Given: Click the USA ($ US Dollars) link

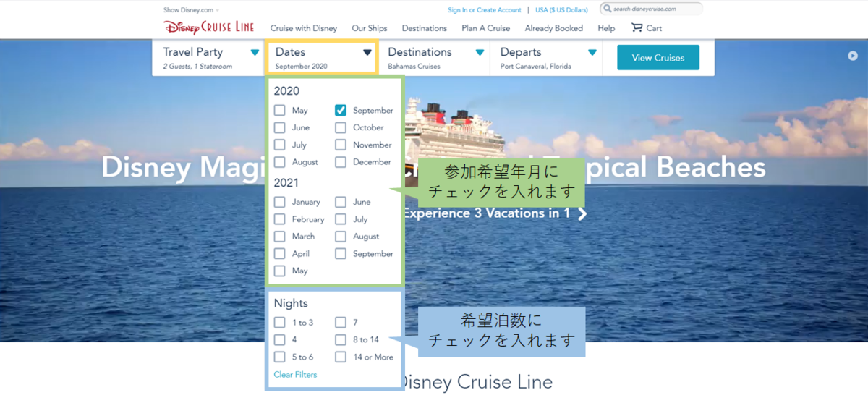Looking at the screenshot, I should tap(562, 10).
